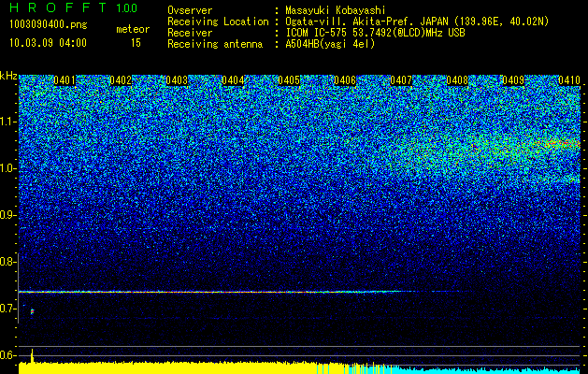Viewport: 588px width, 374px height.
Task: Click the Receiving Location label
Action: pyautogui.click(x=218, y=22)
